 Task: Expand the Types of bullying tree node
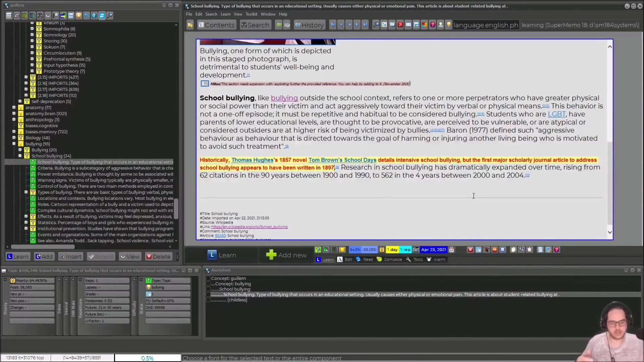pos(26,192)
